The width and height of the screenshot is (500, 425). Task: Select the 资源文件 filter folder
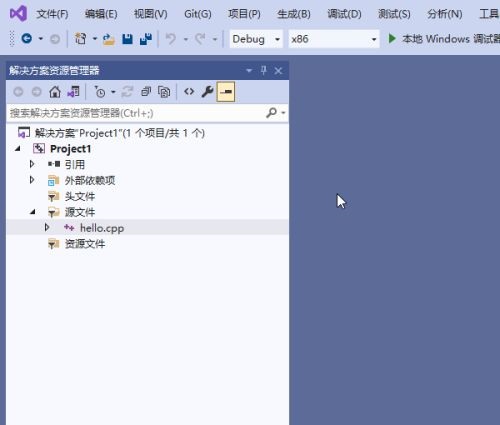coord(85,244)
